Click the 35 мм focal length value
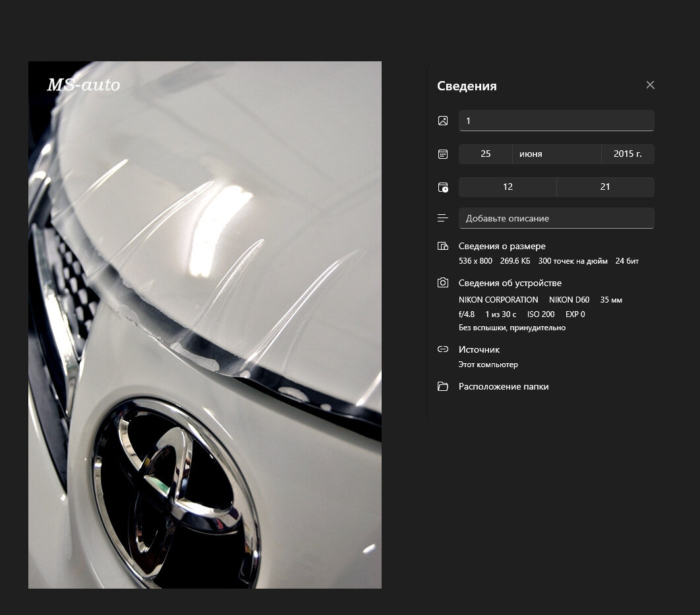The width and height of the screenshot is (700, 615). [611, 300]
